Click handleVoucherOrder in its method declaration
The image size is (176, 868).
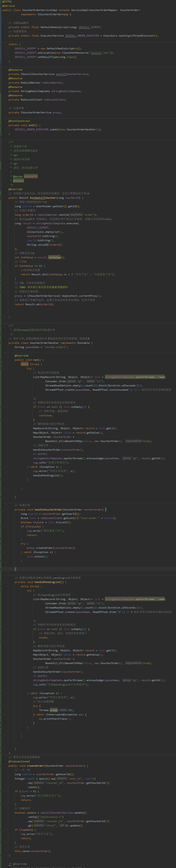48,510
